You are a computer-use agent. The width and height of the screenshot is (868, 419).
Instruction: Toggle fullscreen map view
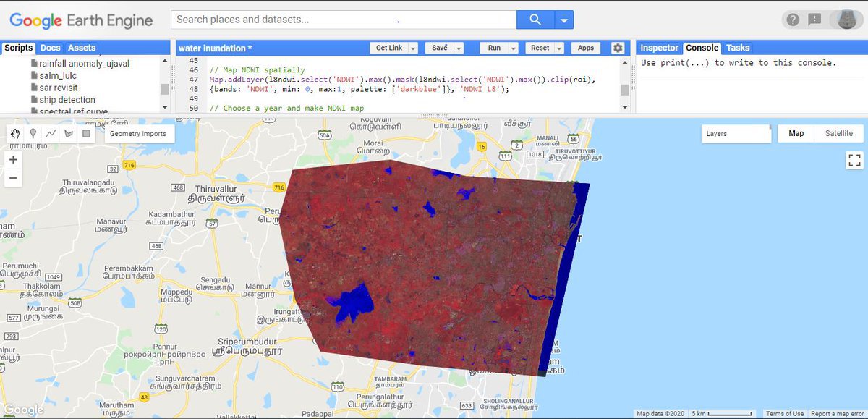pos(854,161)
